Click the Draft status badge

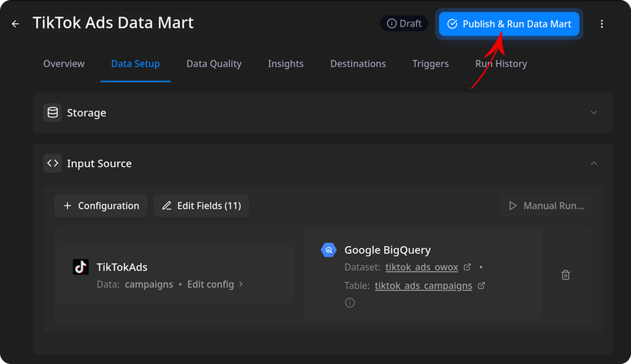point(404,24)
